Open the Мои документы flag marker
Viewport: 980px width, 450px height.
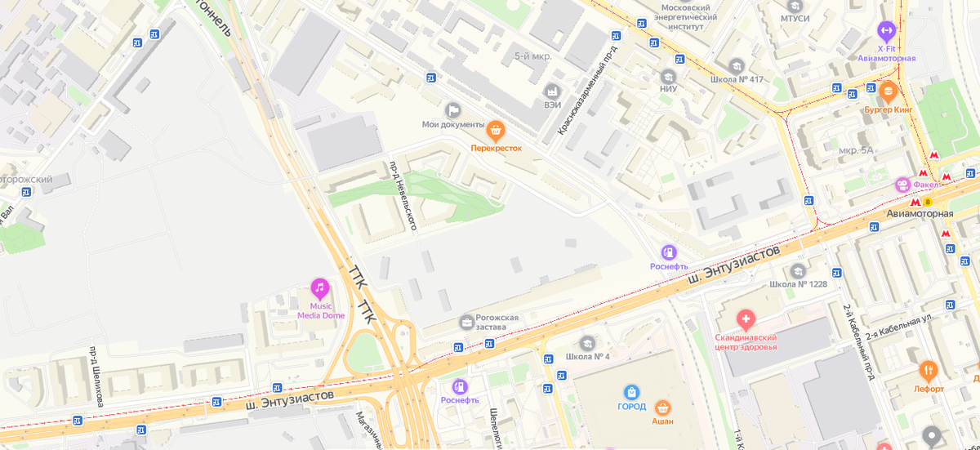point(452,109)
